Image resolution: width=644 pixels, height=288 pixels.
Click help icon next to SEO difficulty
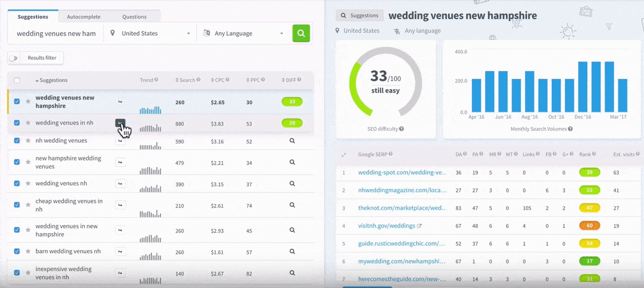click(x=401, y=129)
